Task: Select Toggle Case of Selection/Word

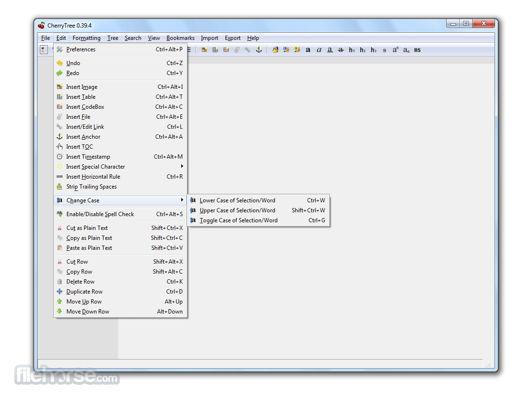Action: pos(259,220)
